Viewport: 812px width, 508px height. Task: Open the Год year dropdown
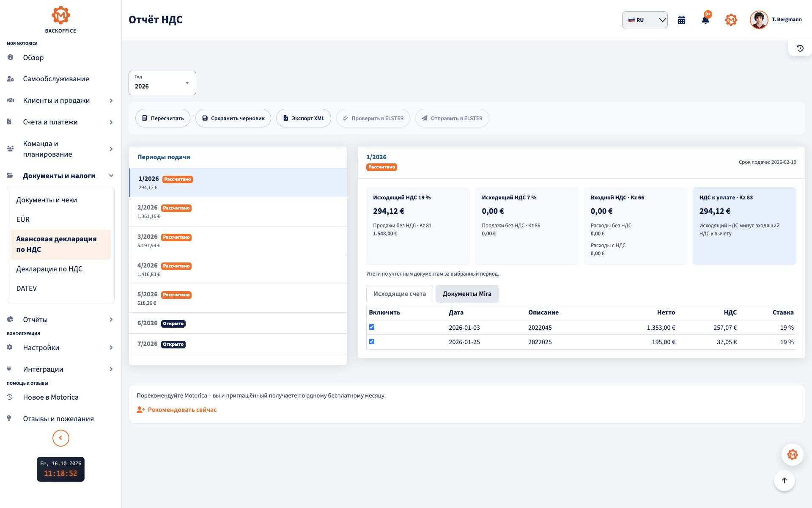click(162, 83)
